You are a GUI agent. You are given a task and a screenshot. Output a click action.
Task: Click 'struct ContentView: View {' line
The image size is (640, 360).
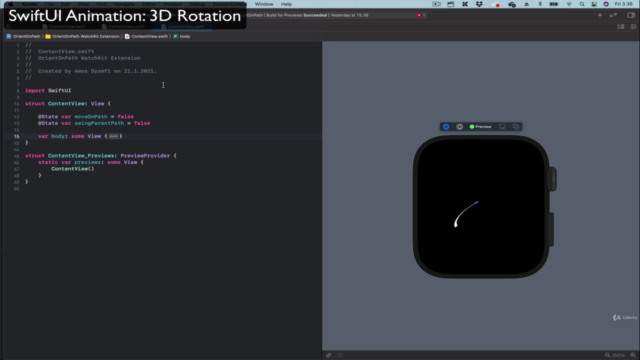[68, 104]
